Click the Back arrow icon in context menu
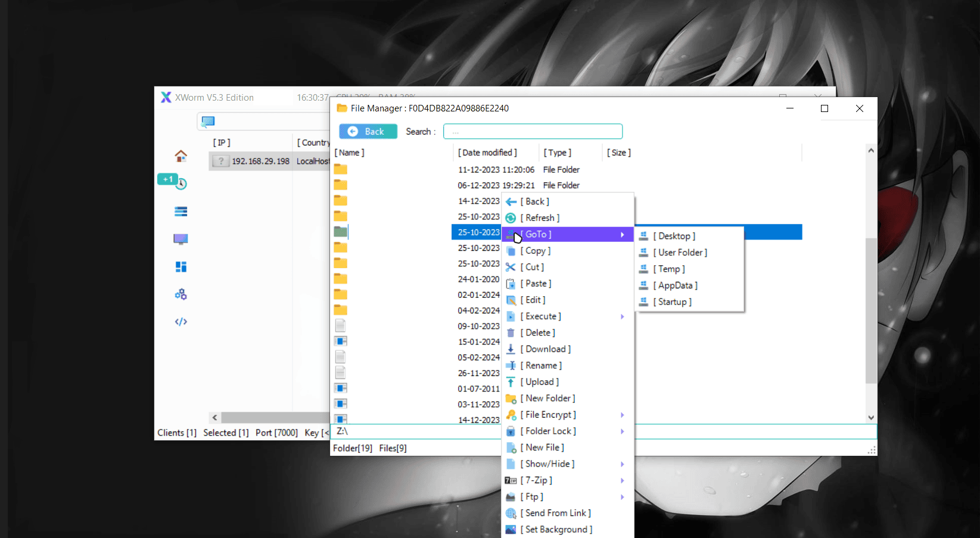The image size is (980, 538). tap(511, 202)
